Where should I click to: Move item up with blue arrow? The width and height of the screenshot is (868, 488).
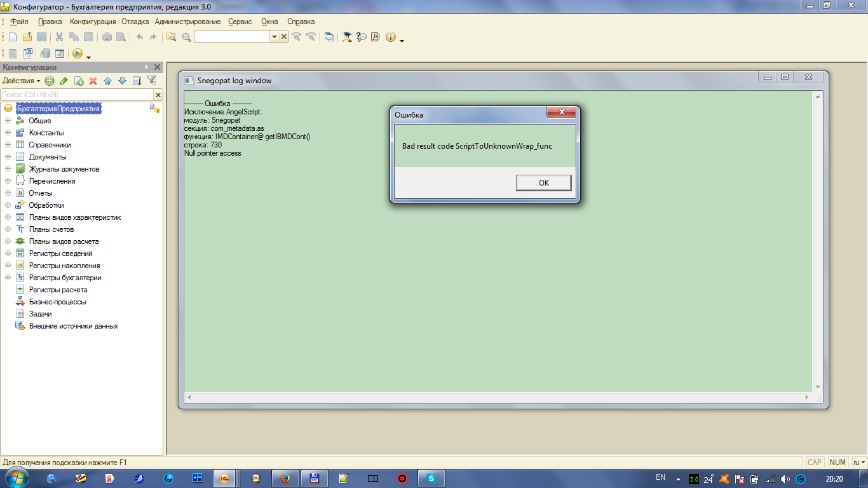[107, 81]
